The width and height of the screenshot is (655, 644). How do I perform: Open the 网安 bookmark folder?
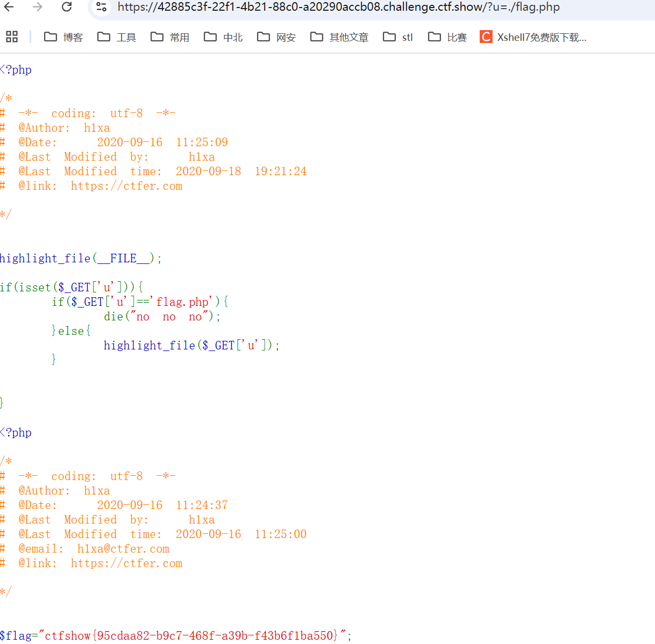[x=276, y=37]
